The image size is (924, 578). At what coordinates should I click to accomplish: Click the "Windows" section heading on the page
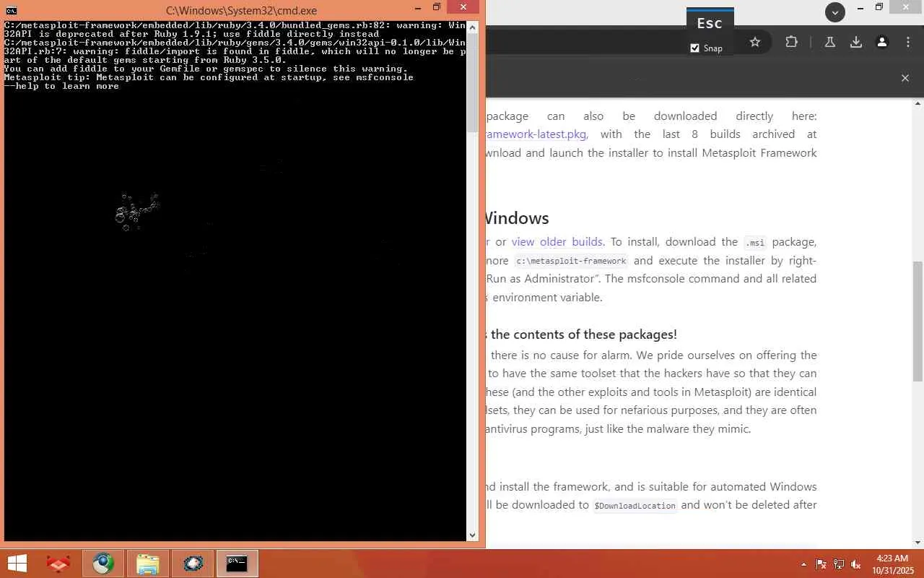pos(516,218)
